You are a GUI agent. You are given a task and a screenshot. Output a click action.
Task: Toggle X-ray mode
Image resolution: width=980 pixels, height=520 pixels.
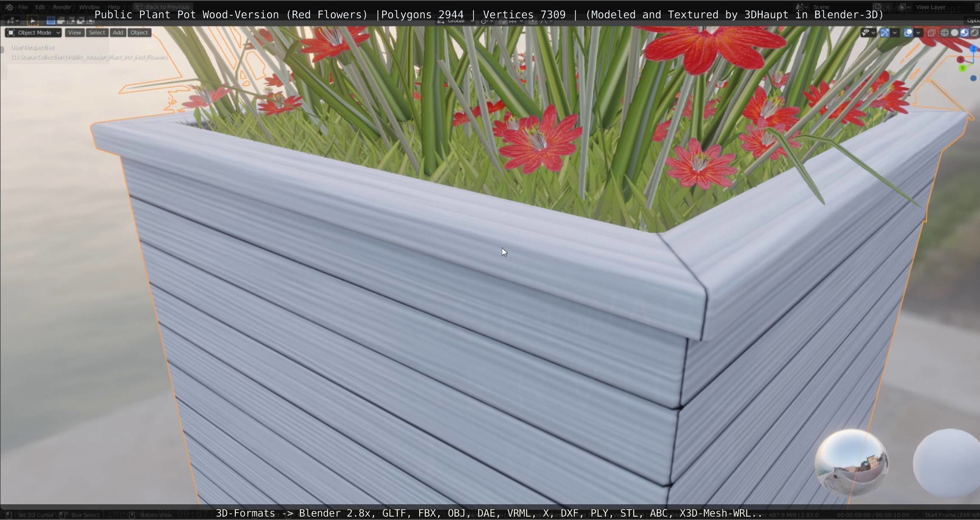[x=932, y=33]
